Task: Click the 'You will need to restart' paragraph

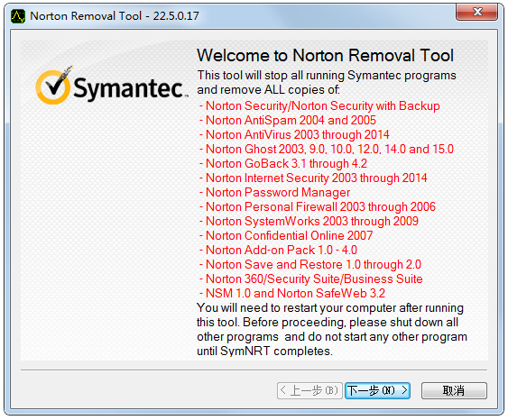Action: (332, 329)
